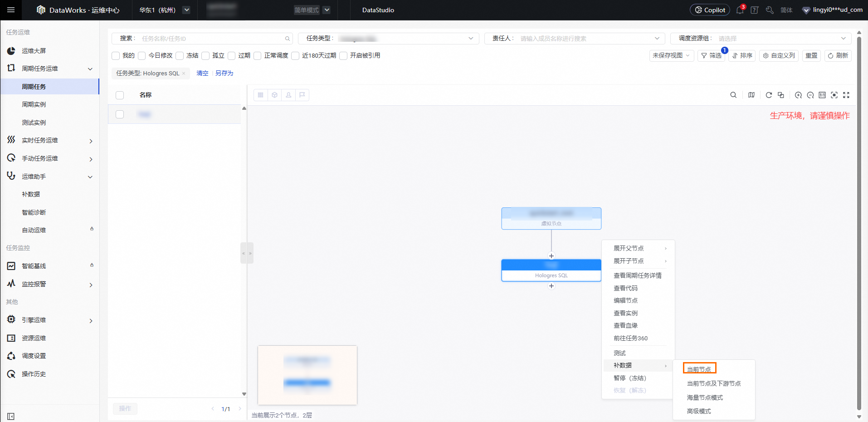
Task: Toggle the 我的 checkbox
Action: coord(116,55)
